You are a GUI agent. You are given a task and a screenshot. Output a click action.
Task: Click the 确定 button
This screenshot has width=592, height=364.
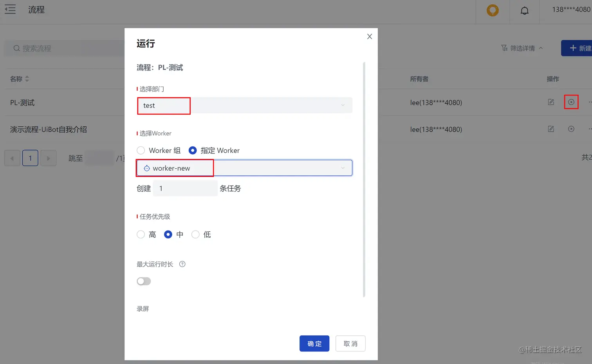(314, 344)
